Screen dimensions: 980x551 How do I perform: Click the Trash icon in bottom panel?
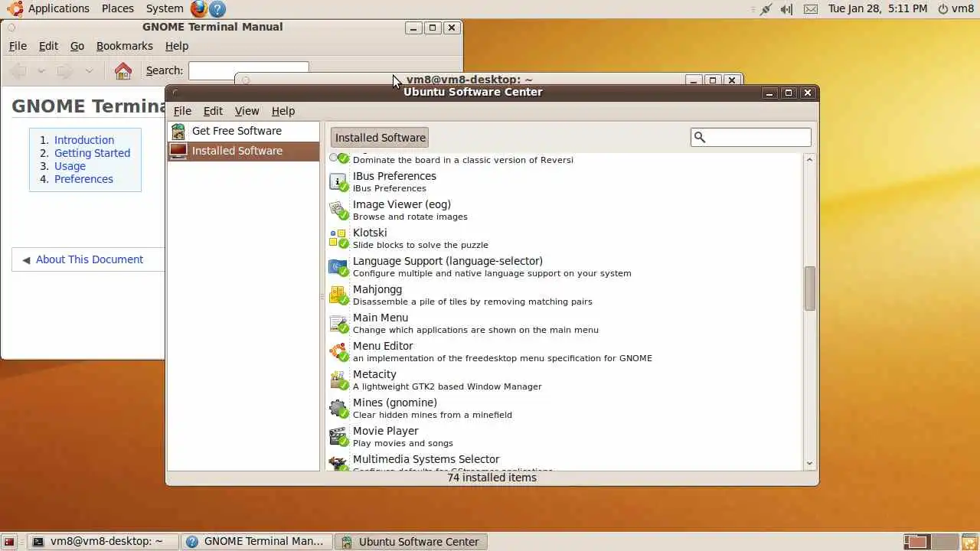pyautogui.click(x=969, y=542)
